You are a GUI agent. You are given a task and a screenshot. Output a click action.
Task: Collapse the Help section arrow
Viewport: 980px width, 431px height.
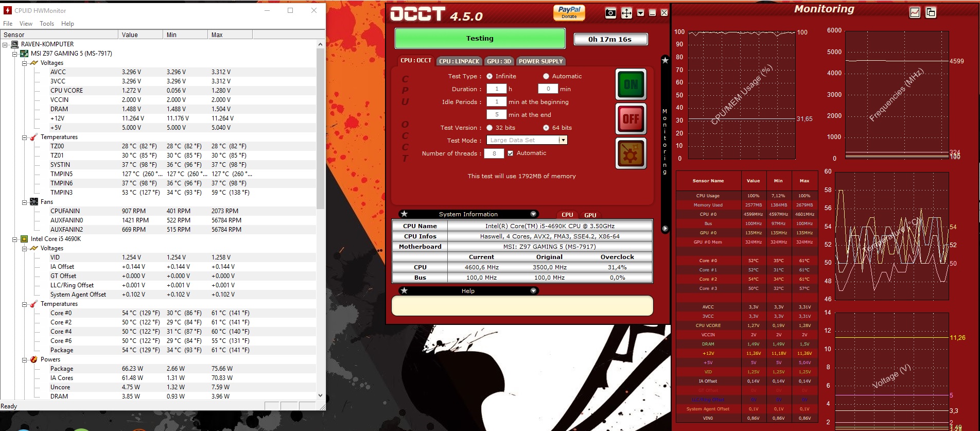tap(533, 291)
